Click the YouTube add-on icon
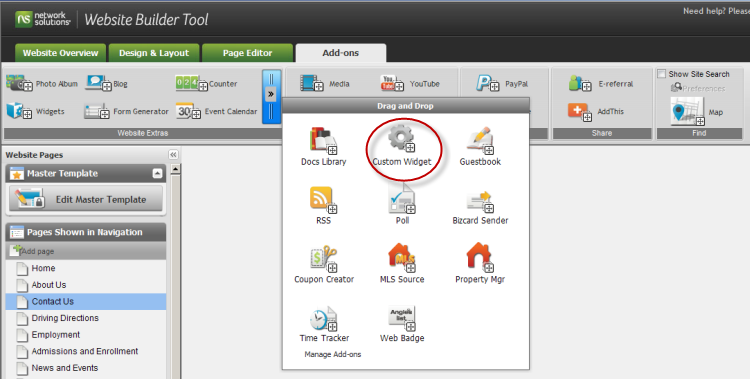 pos(392,83)
